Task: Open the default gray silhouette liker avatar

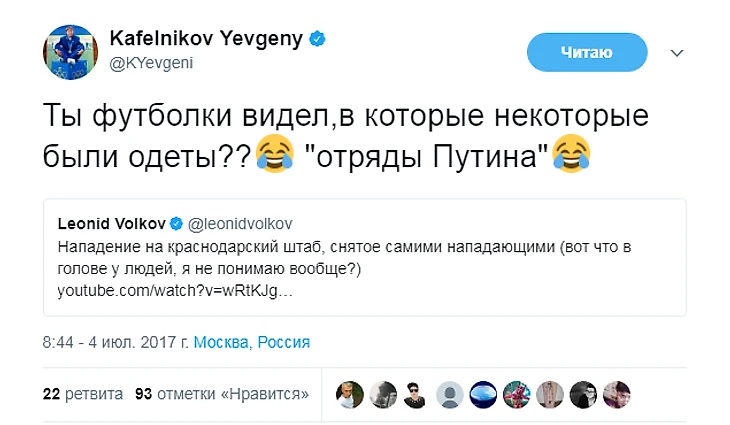Action: 449,393
